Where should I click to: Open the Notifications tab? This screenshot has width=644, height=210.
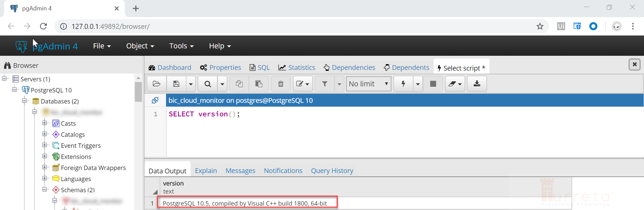283,171
